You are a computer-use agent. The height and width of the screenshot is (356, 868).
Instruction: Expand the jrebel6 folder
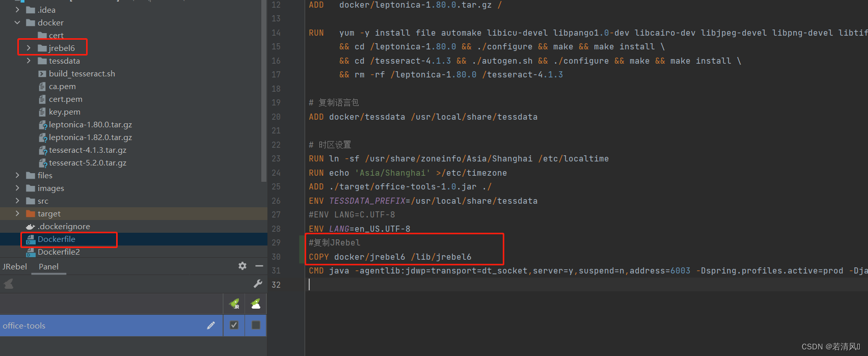(x=29, y=48)
